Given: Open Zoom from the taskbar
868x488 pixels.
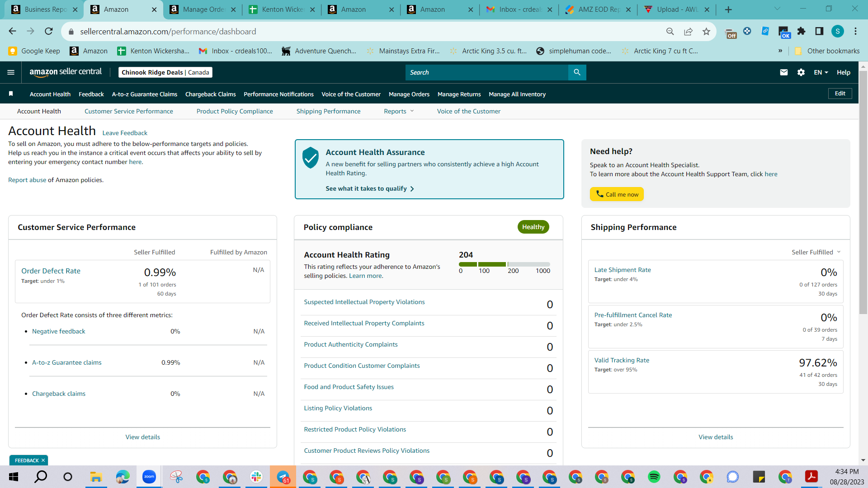Looking at the screenshot, I should (x=149, y=477).
